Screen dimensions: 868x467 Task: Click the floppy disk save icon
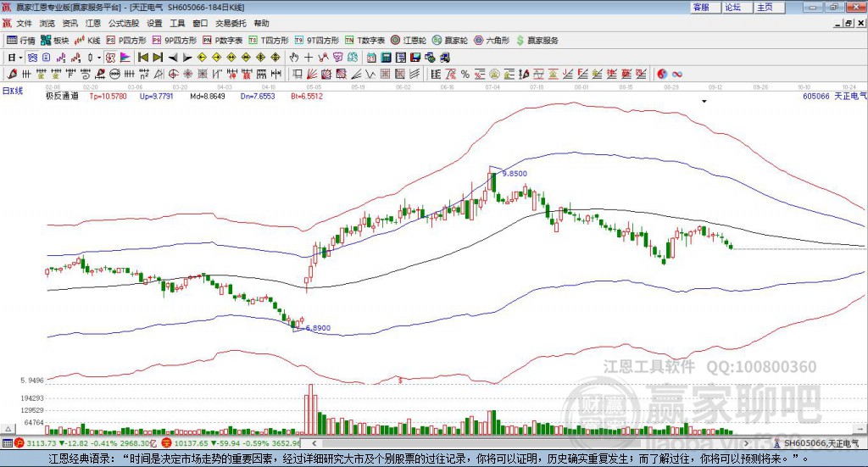[415, 58]
